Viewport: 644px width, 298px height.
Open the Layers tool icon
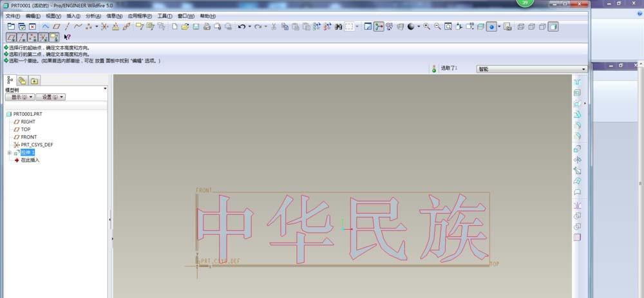[480, 26]
